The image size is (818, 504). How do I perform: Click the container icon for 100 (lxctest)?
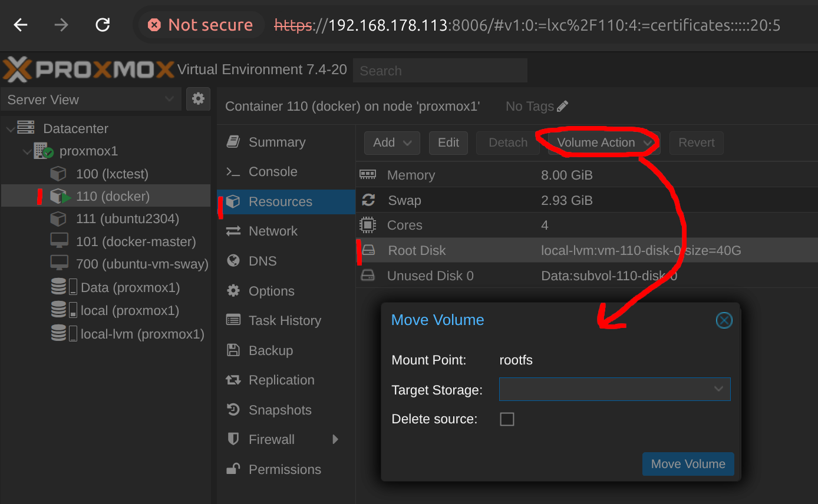[58, 174]
